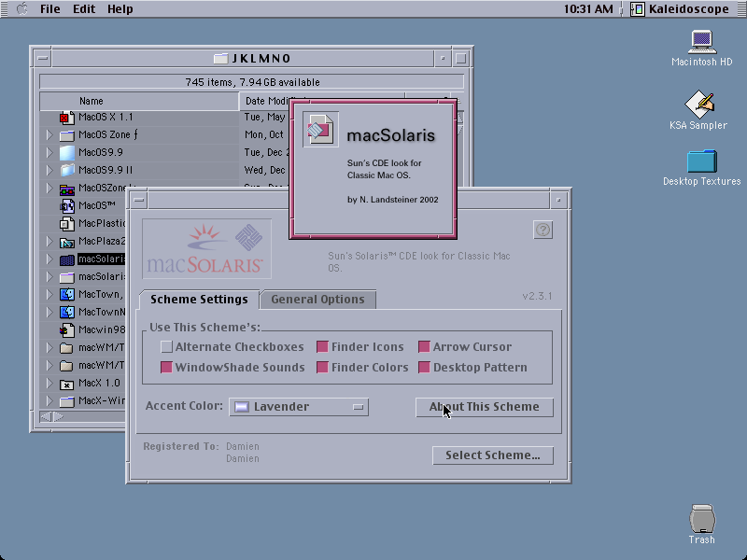Open the Kaleidoscope application menu
The width and height of the screenshot is (747, 560).
click(680, 9)
